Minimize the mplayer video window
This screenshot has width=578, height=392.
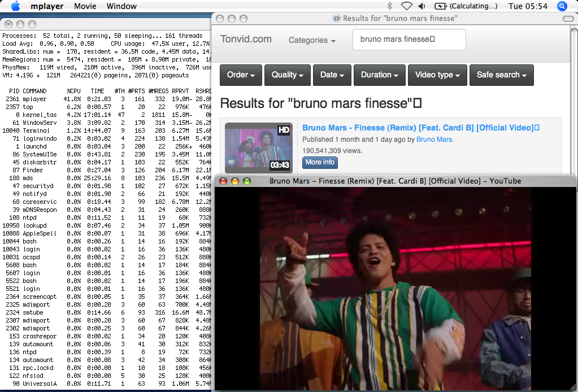235,181
